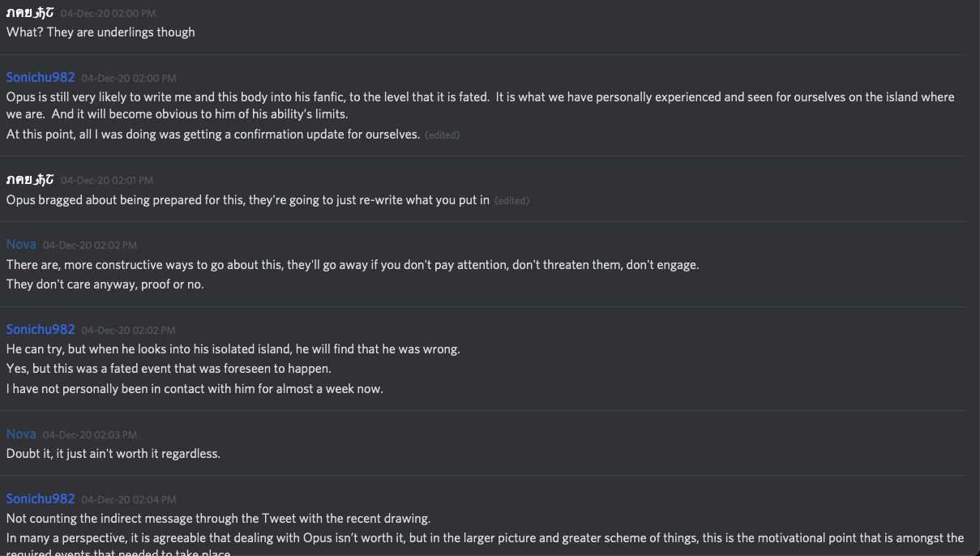The image size is (980, 556).
Task: Click the 02:02 PM timestamp beside Nova
Action: click(x=90, y=246)
